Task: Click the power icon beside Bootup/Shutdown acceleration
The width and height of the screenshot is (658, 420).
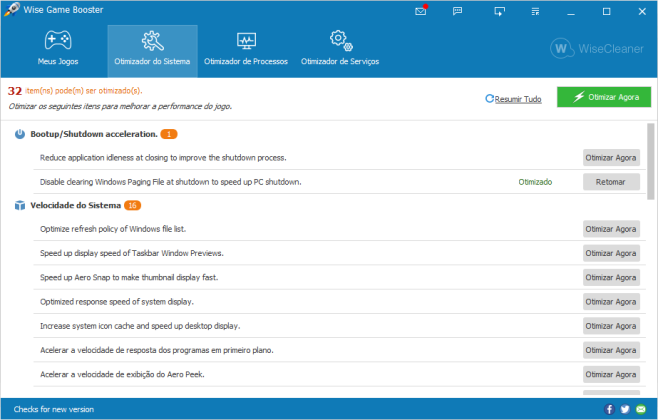Action: pyautogui.click(x=20, y=134)
